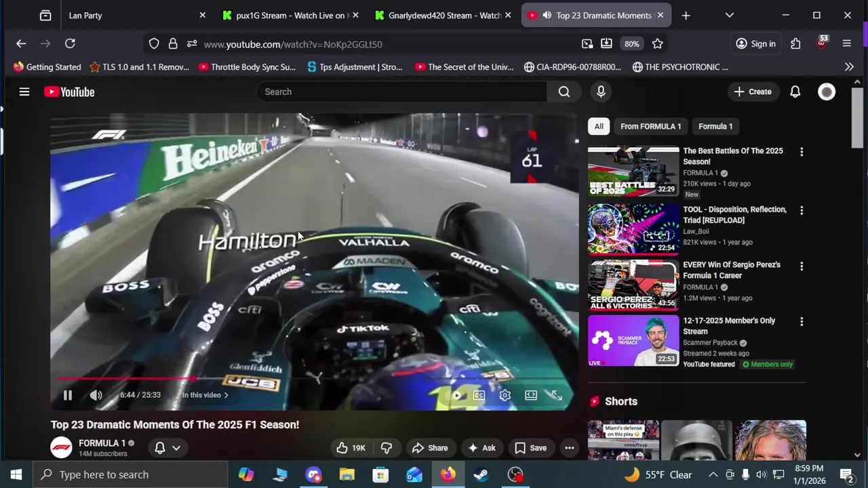Pause the playing video
The width and height of the screenshot is (868, 488).
(x=68, y=395)
